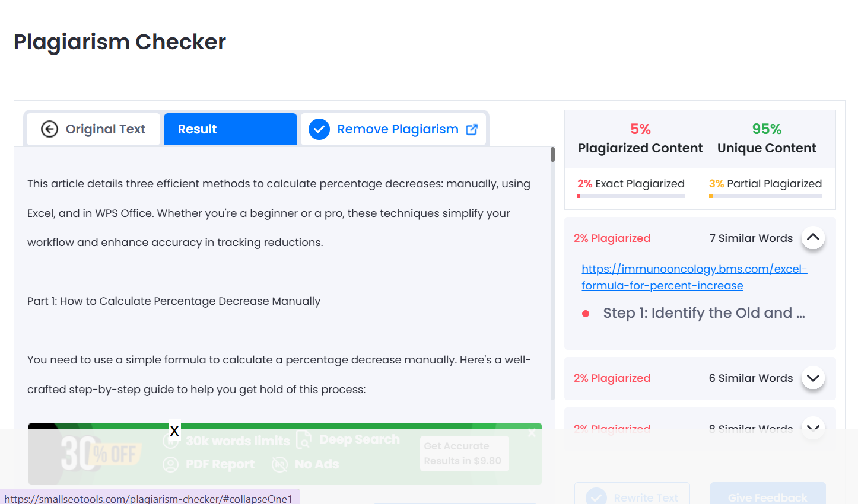Viewport: 858px width, 504px height.
Task: Expand the 8 Similar Words result
Action: coord(813,427)
